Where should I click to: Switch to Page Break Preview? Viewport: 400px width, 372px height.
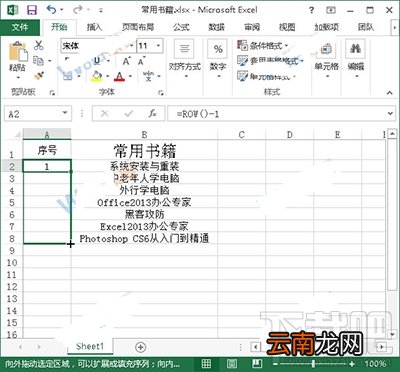257,364
